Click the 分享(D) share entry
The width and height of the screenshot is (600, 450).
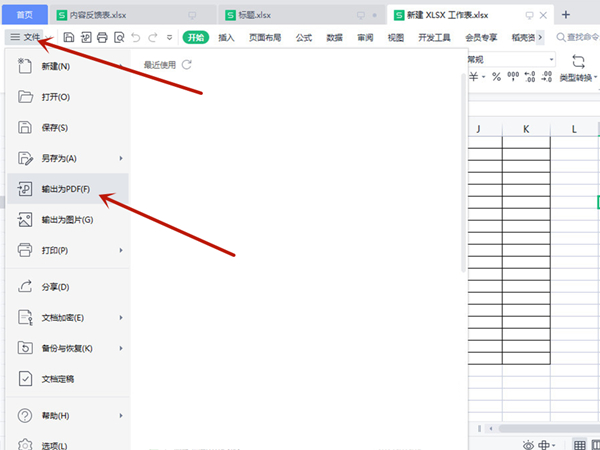tap(55, 287)
